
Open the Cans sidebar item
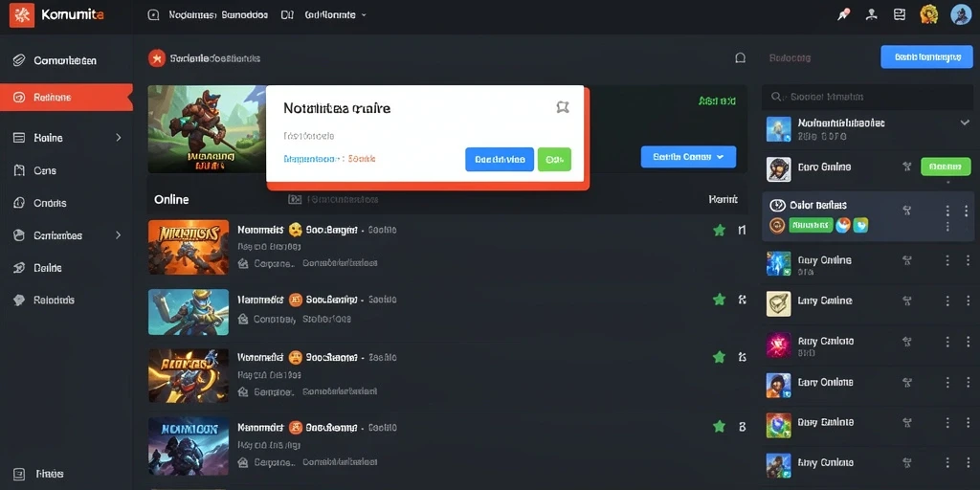(x=66, y=170)
